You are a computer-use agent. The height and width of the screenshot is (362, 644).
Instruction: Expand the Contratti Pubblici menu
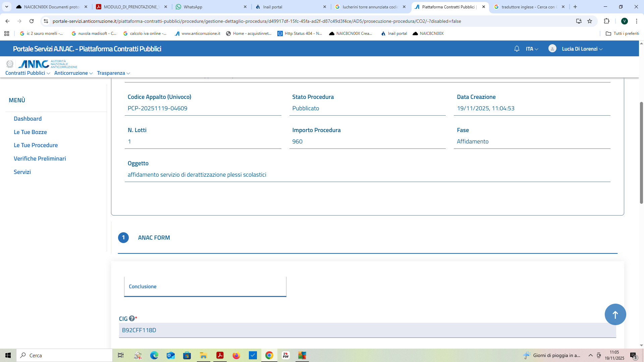[28, 73]
